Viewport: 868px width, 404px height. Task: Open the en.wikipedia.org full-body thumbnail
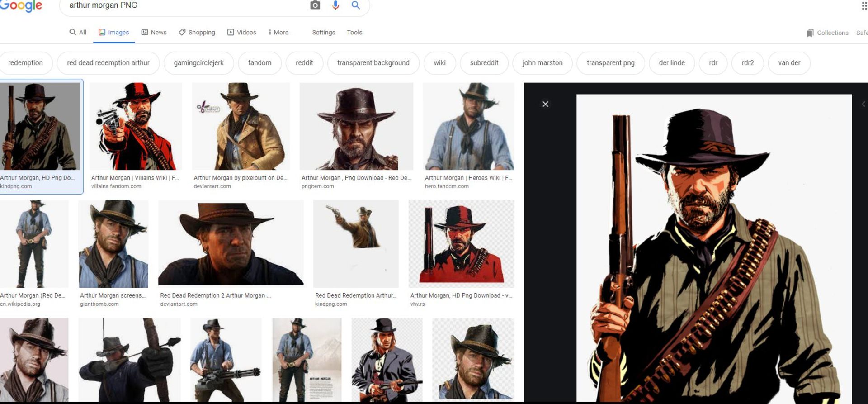coord(34,244)
